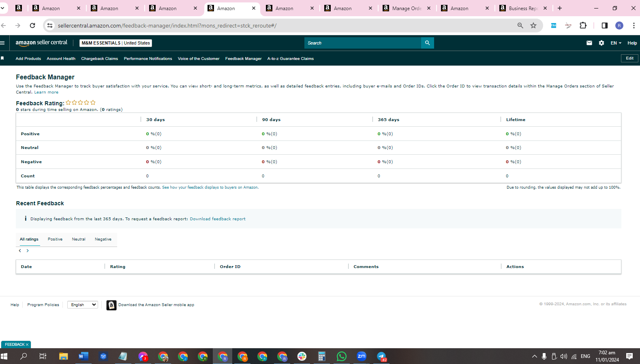Dismiss the FEEDBACK widget with its X
This screenshot has width=640, height=364.
tap(27, 345)
